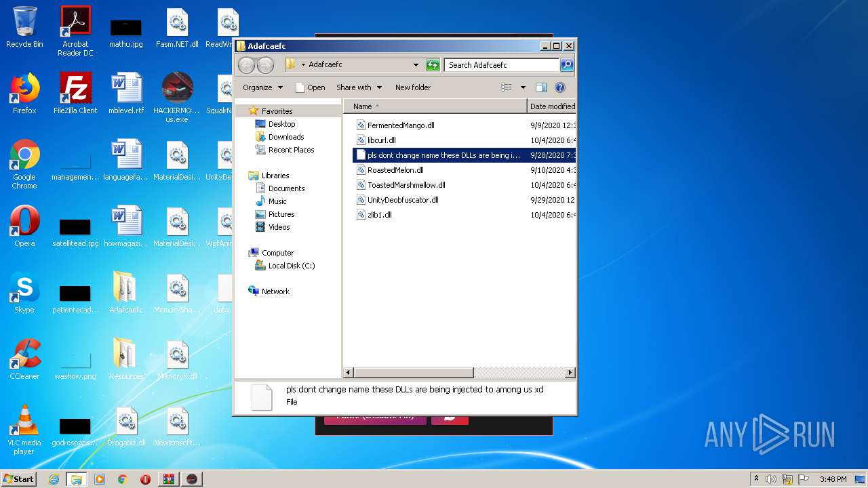Launch FileZilla Client shortcut
The height and width of the screenshot is (488, 868).
75,94
